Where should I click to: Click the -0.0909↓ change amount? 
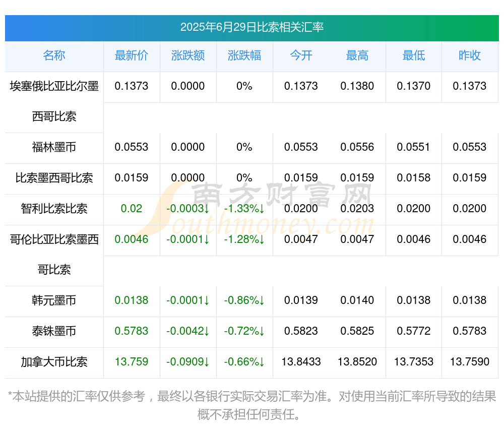tap(188, 362)
